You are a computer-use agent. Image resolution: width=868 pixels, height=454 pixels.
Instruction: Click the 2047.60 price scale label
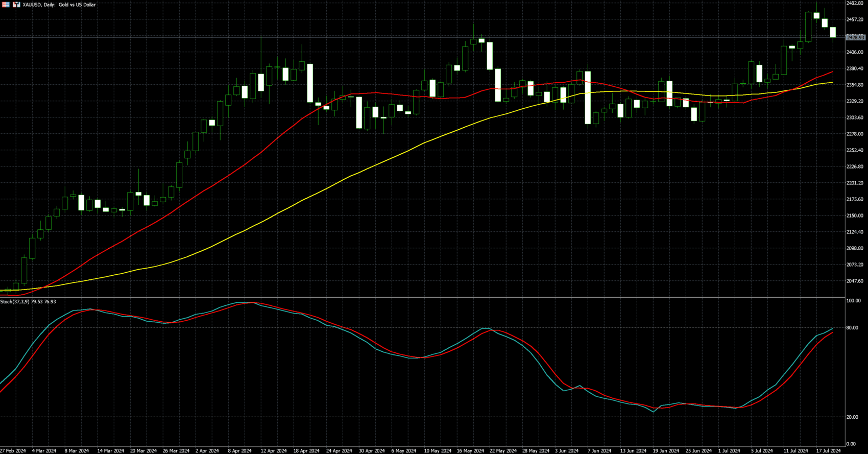(x=855, y=281)
